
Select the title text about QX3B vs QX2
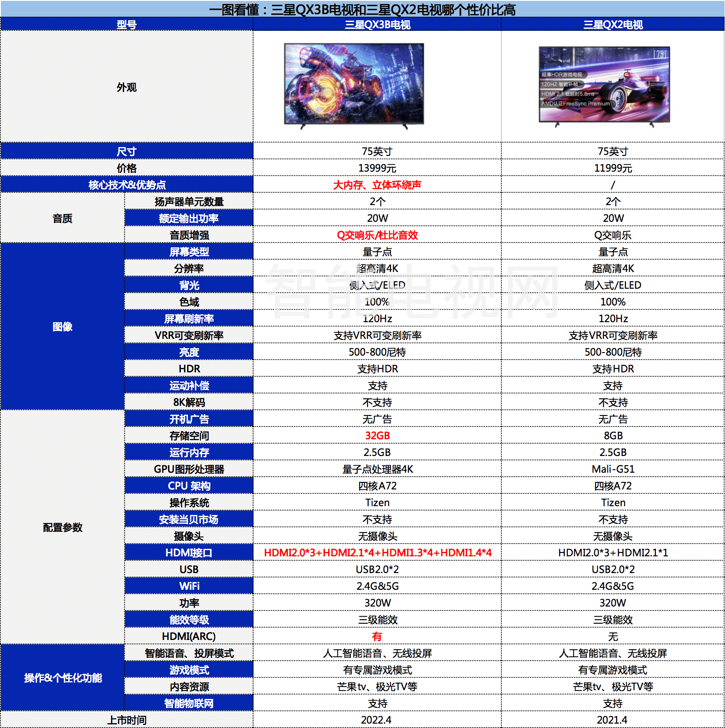tap(362, 9)
